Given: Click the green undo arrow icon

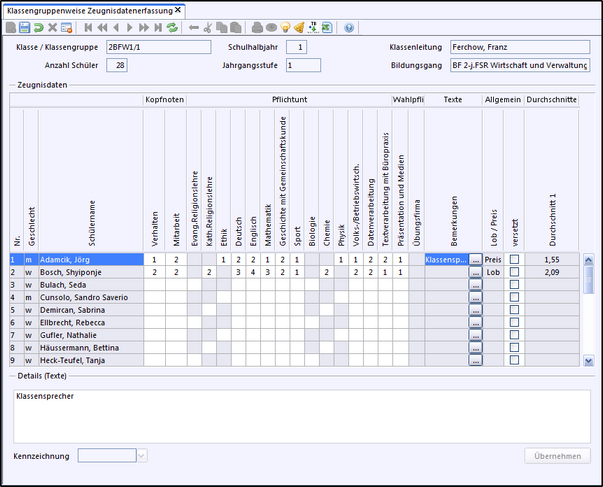Looking at the screenshot, I should tap(39, 28).
